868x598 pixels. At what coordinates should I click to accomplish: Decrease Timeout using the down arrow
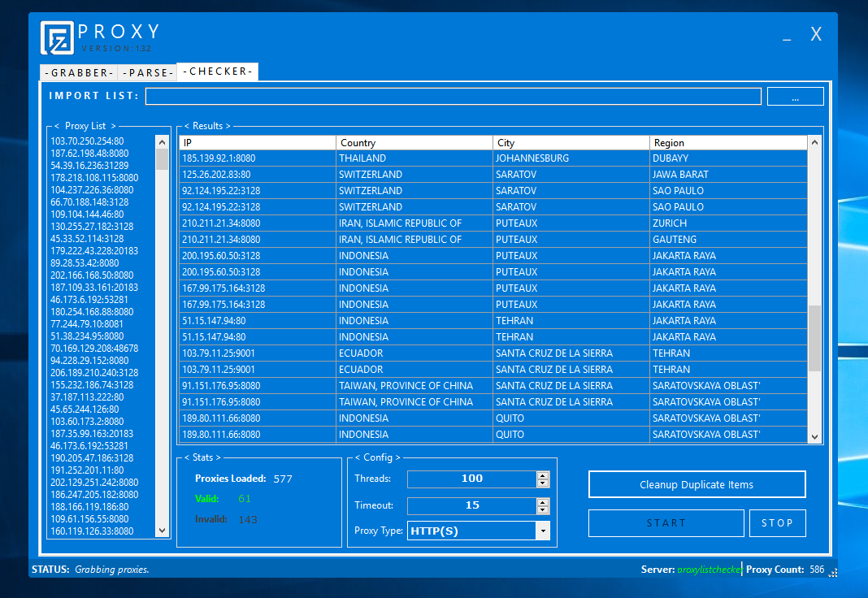point(542,509)
